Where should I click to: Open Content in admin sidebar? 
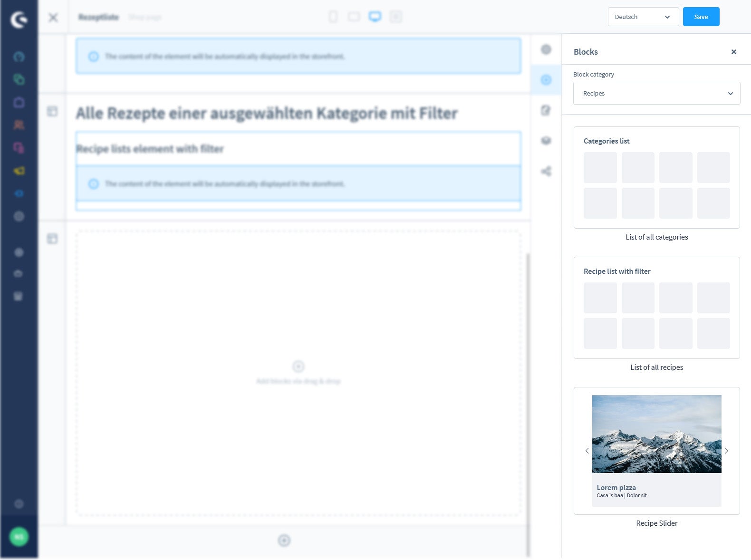coord(19,148)
